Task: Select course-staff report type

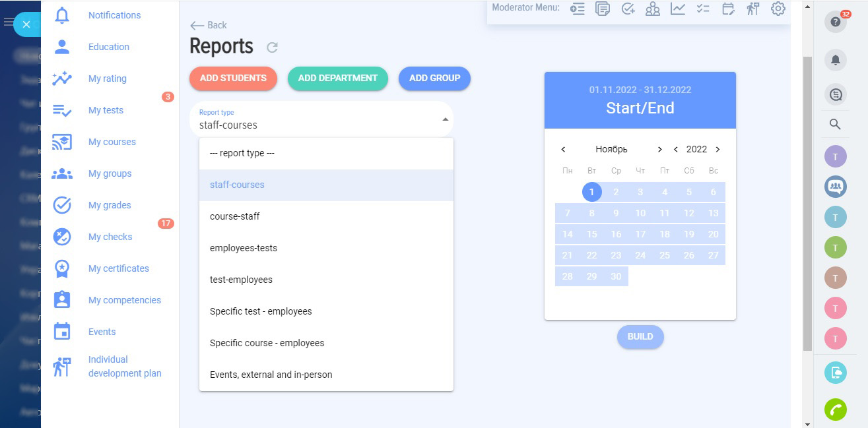Action: pyautogui.click(x=235, y=216)
